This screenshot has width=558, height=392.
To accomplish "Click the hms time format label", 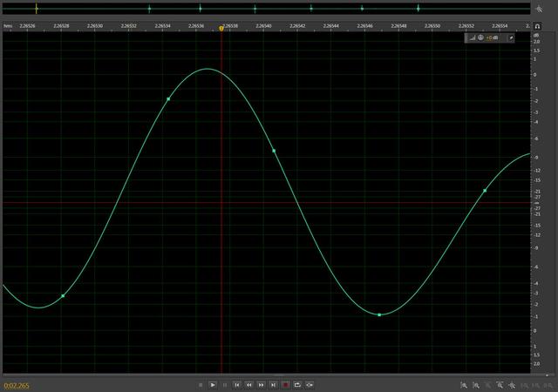I will pos(8,26).
